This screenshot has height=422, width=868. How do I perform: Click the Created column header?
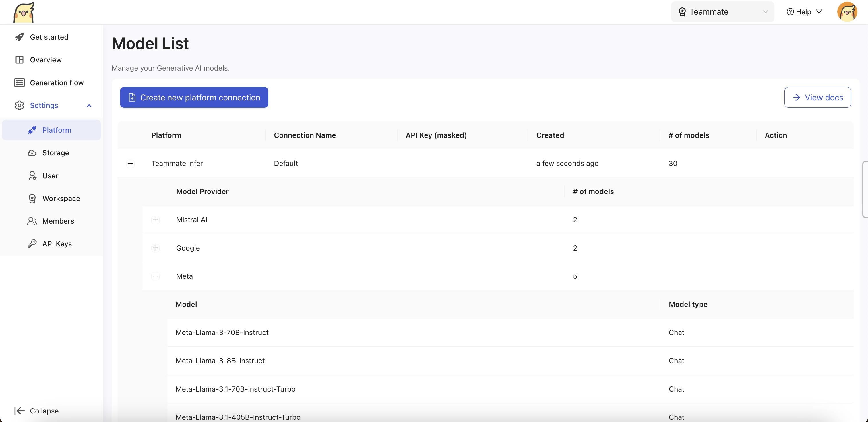pos(550,135)
